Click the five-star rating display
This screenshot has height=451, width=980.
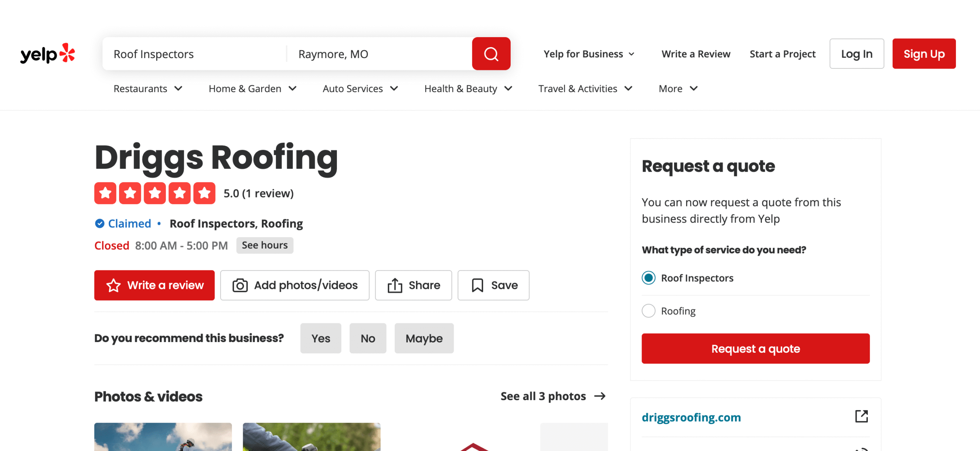pyautogui.click(x=155, y=193)
